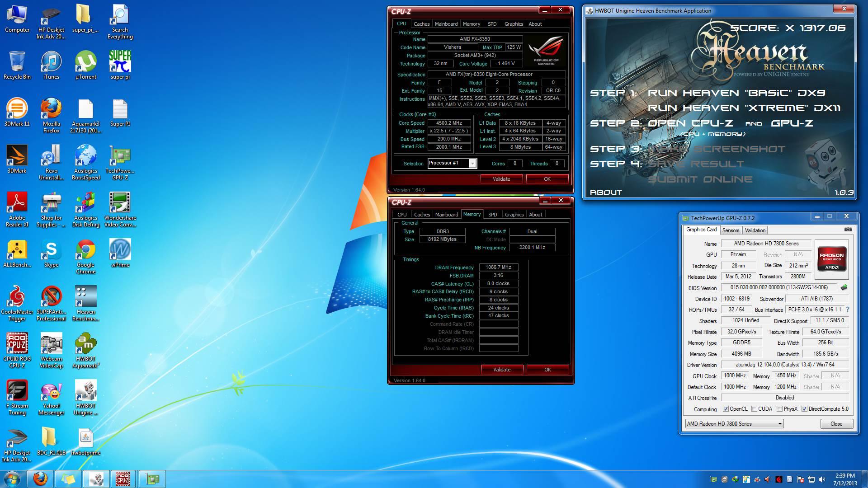
Task: Switch to Mainboard tab in top CPU-Z window
Action: 446,24
